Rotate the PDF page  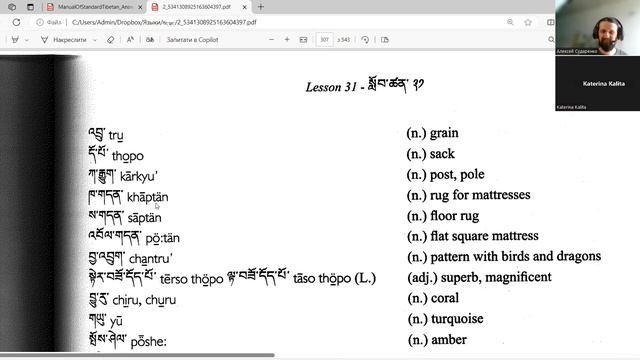click(365, 40)
